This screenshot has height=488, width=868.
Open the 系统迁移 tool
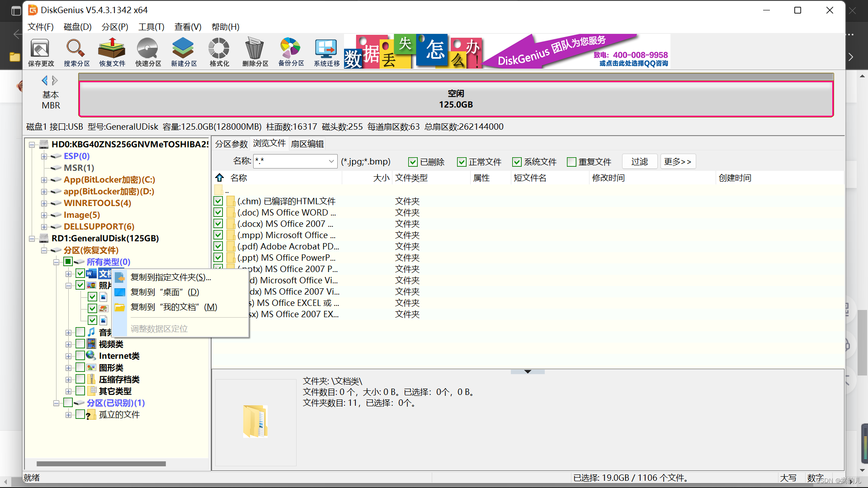325,52
